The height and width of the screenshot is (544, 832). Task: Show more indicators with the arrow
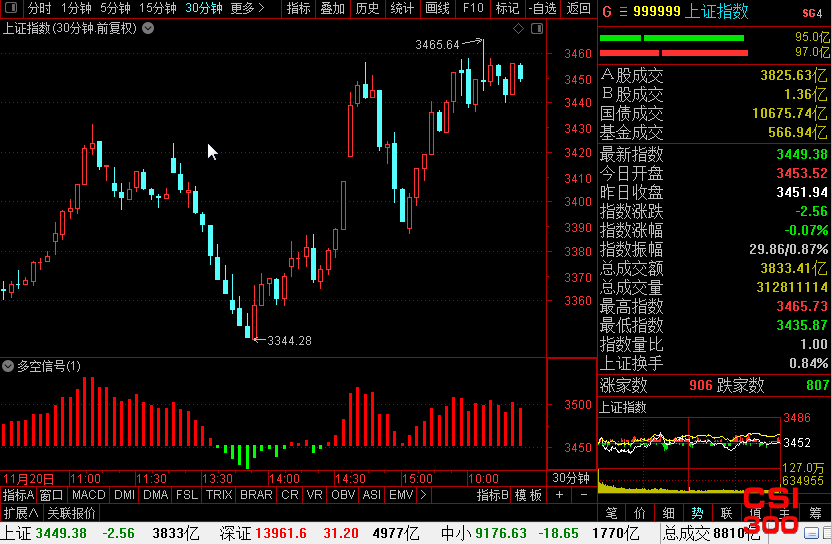tap(423, 495)
